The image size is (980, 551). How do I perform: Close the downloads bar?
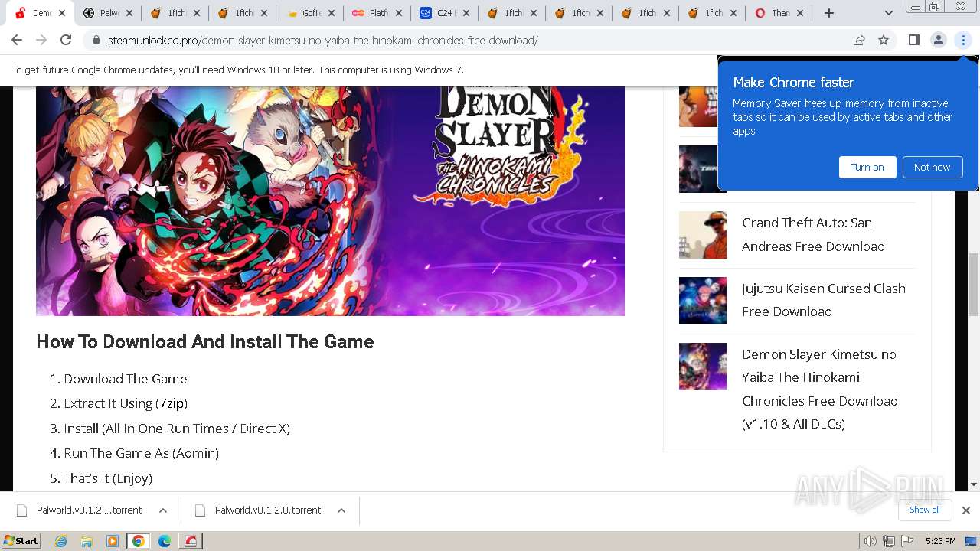966,510
